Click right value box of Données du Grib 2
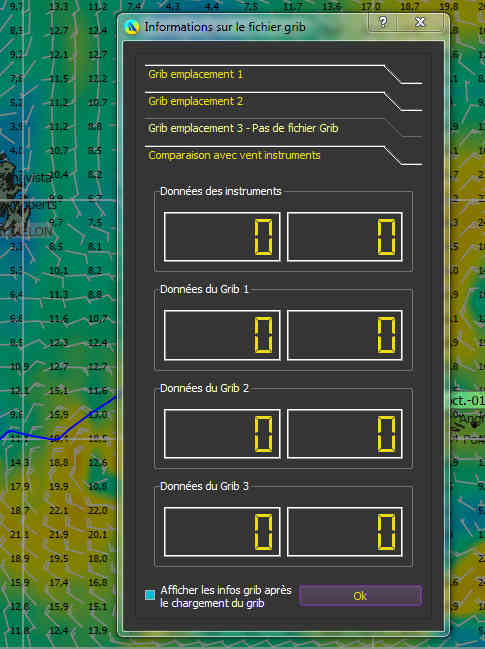 345,434
